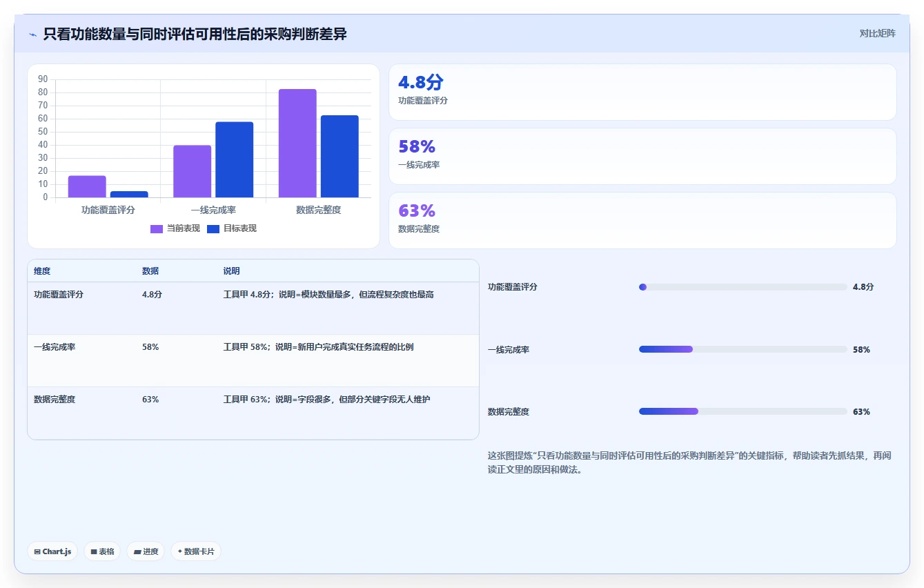Viewport: 924px width, 588px height.
Task: Click the 对比矩阵 label in header
Action: 877,34
